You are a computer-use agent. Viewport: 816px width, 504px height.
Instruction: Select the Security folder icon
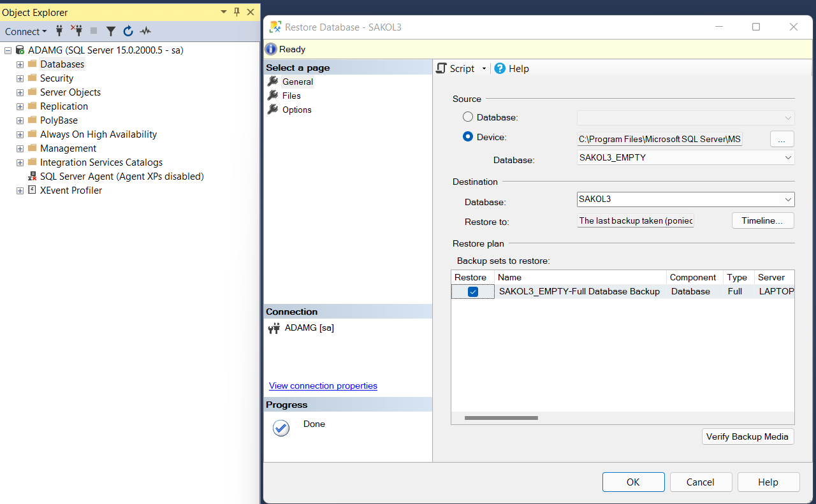pyautogui.click(x=33, y=78)
